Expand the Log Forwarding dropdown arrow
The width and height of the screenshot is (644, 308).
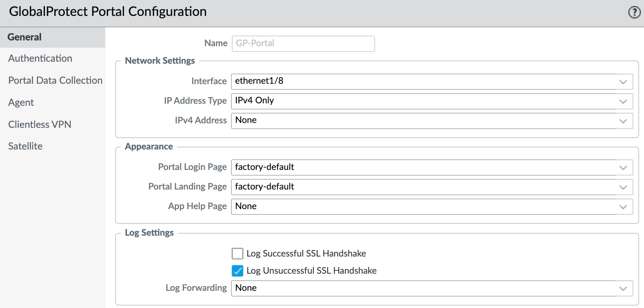click(623, 288)
